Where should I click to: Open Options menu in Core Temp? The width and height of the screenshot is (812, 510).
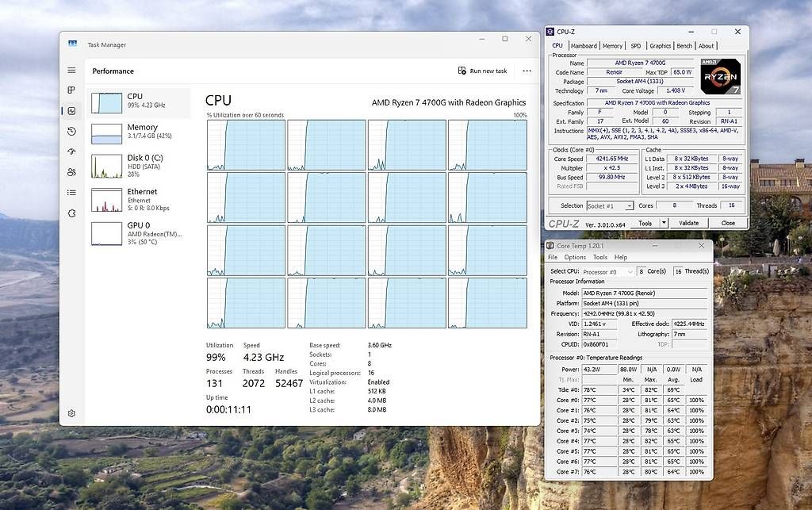(575, 257)
